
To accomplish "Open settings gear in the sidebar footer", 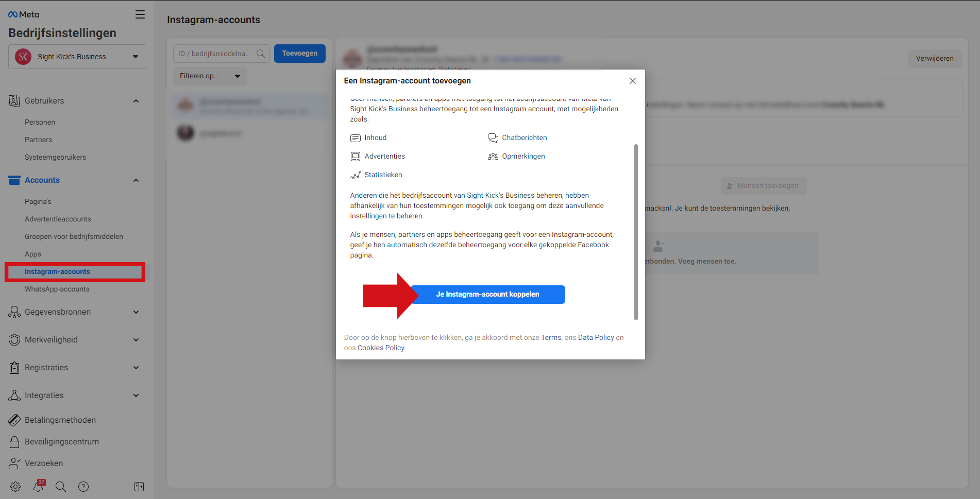I will coord(15,487).
